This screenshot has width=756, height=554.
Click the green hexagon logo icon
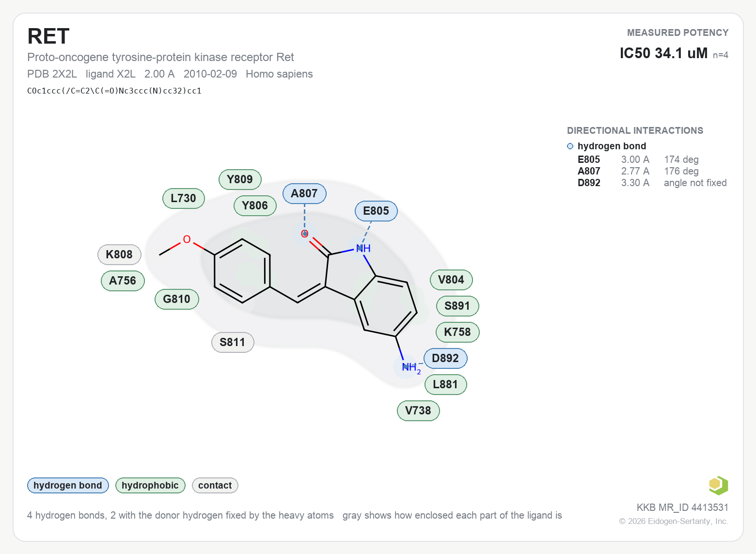(x=718, y=485)
